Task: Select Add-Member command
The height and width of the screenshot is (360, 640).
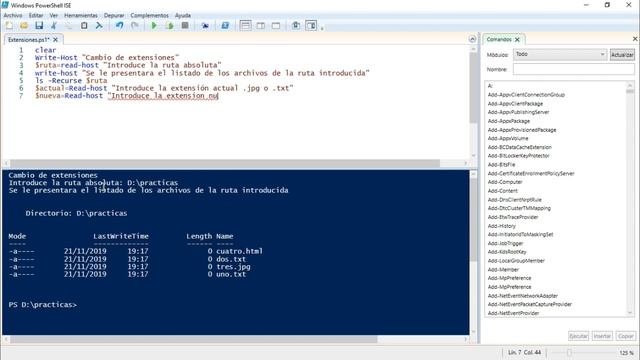Action: tap(503, 269)
